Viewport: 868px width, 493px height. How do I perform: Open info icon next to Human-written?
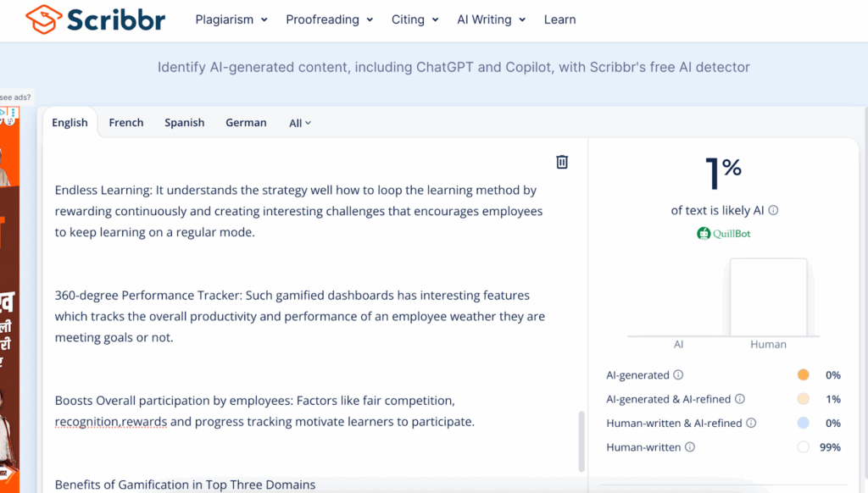pyautogui.click(x=689, y=447)
